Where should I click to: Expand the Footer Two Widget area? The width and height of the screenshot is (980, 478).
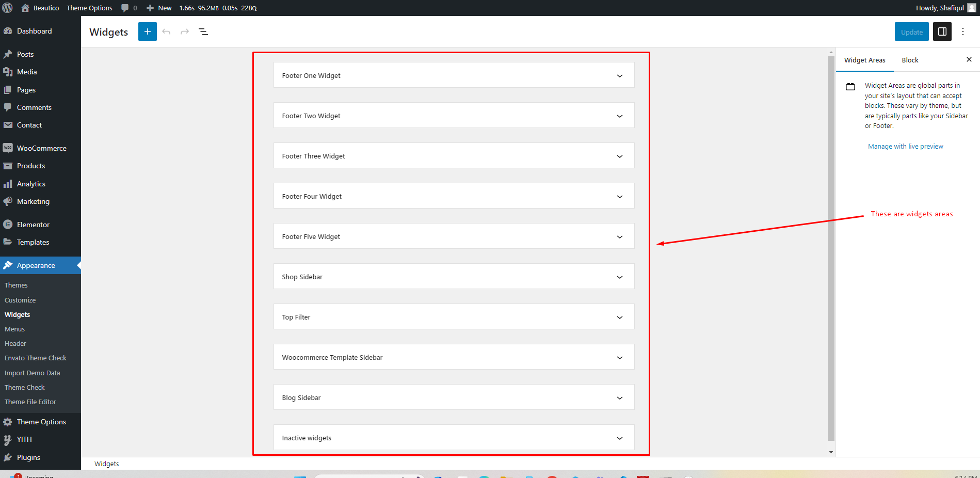pyautogui.click(x=454, y=116)
